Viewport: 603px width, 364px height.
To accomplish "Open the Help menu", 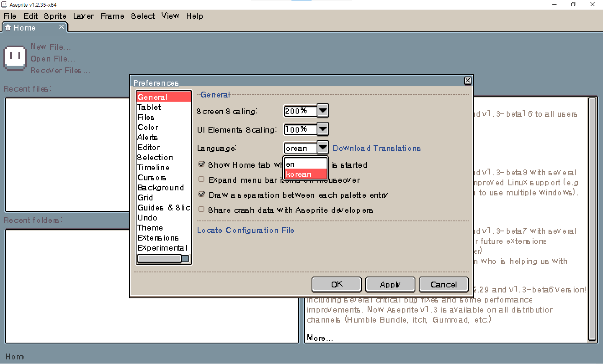I will (195, 16).
